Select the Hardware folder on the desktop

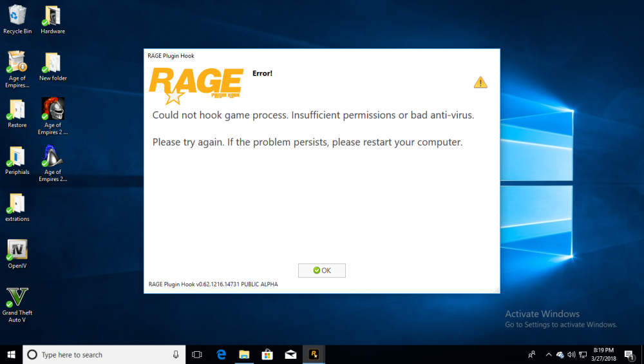[x=53, y=19]
